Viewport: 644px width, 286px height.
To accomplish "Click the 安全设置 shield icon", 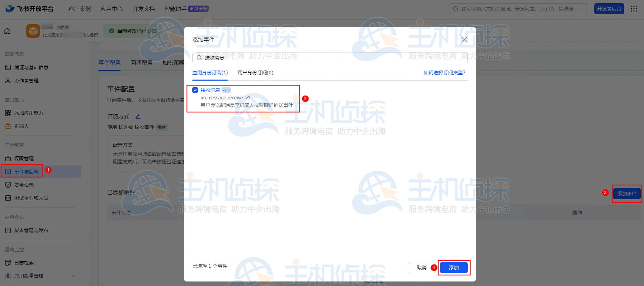I will pyautogui.click(x=8, y=185).
